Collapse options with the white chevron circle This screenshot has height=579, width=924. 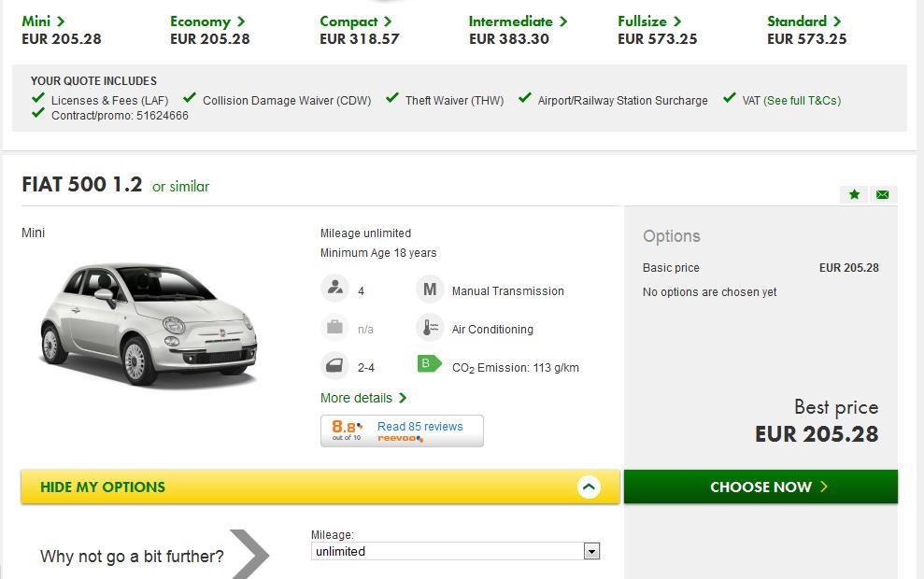click(589, 487)
